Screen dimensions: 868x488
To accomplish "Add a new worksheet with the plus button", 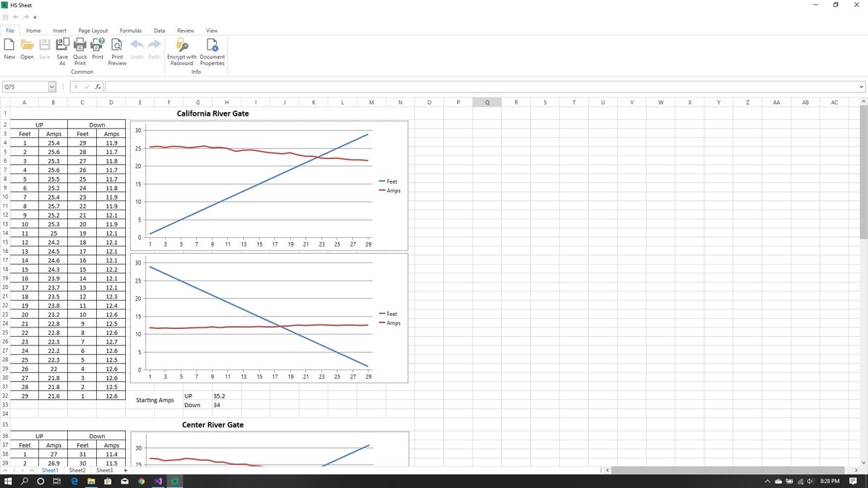I will [x=124, y=470].
